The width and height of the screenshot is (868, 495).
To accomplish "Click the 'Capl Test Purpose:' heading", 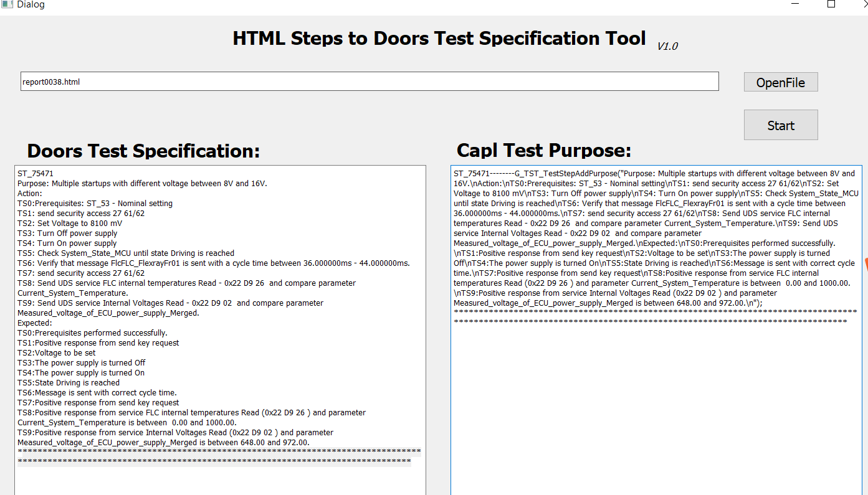I will click(x=544, y=150).
